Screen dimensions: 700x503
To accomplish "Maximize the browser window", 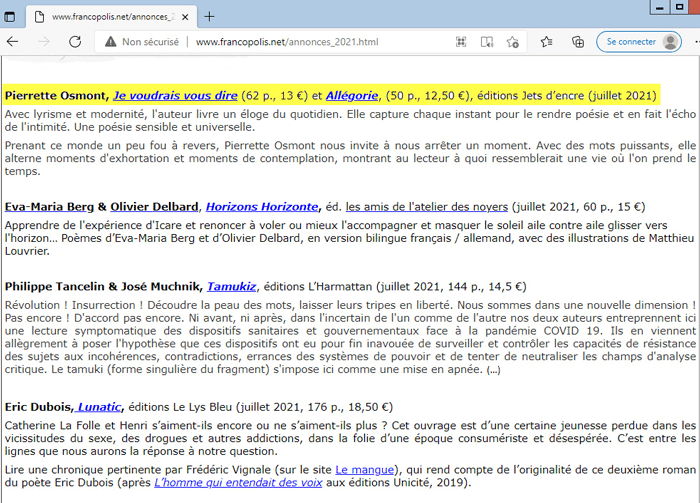I will point(679,7).
